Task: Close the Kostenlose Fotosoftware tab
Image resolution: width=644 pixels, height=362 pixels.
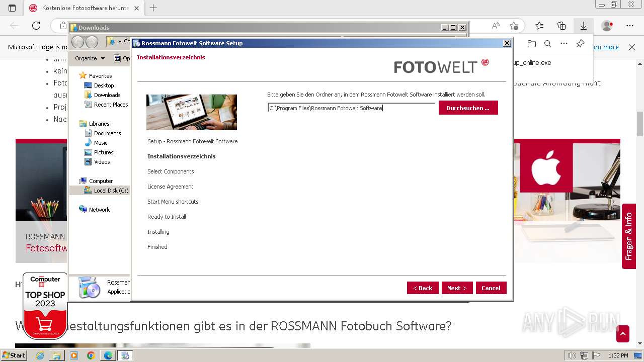Action: point(136,8)
